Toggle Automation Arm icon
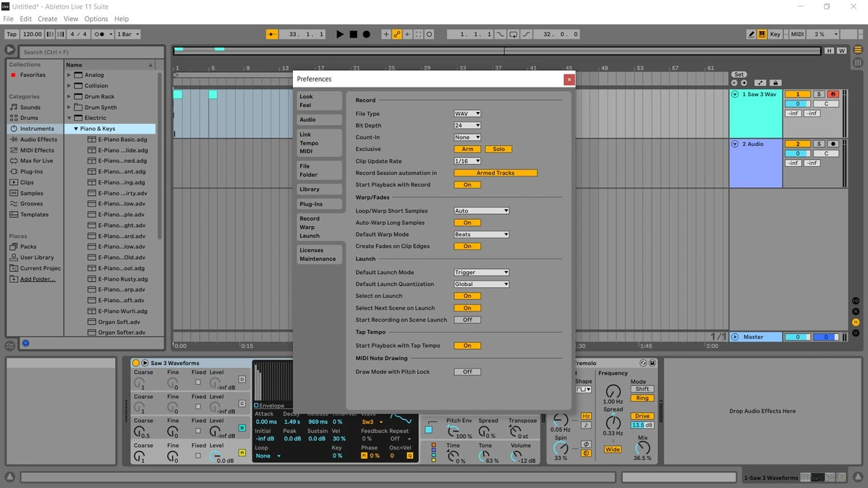868x488 pixels. pos(396,34)
